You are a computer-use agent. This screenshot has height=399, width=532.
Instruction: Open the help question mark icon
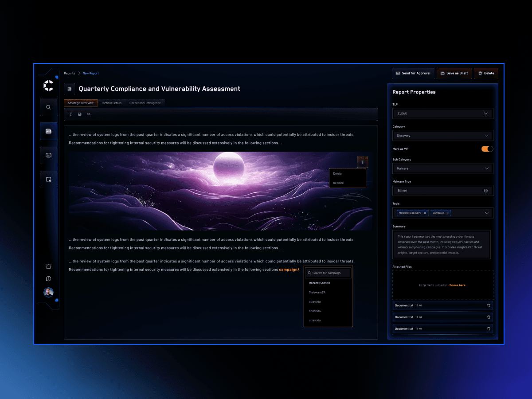point(48,279)
